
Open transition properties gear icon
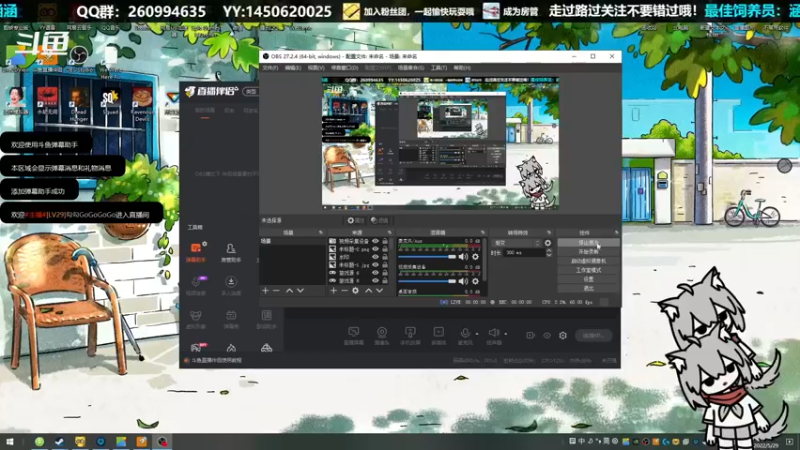pyautogui.click(x=548, y=243)
